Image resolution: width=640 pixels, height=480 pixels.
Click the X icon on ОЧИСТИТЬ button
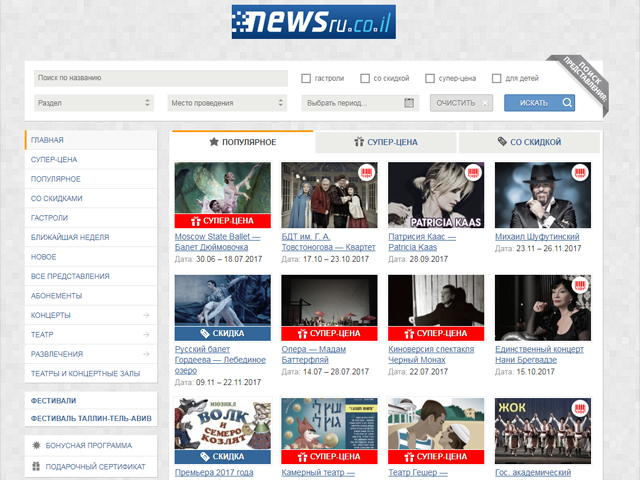[x=485, y=103]
